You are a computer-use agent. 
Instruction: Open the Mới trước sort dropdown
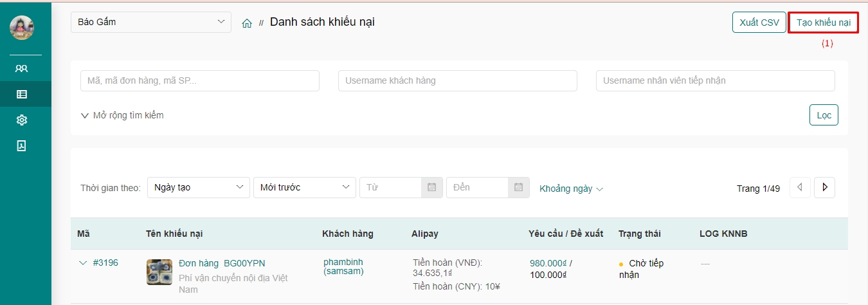(x=304, y=187)
